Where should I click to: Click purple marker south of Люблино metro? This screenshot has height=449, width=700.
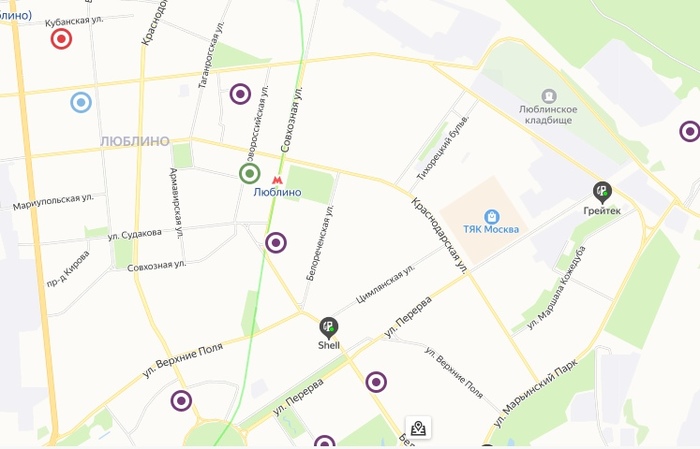coord(276,243)
